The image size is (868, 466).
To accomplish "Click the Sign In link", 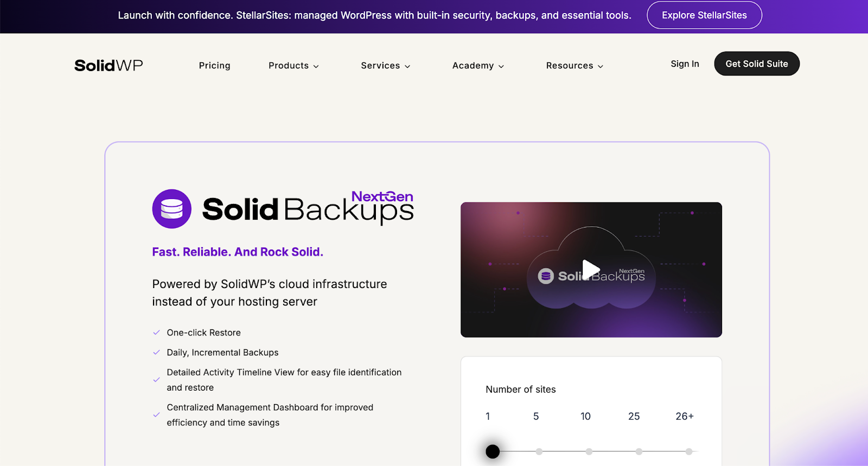I will pyautogui.click(x=685, y=64).
